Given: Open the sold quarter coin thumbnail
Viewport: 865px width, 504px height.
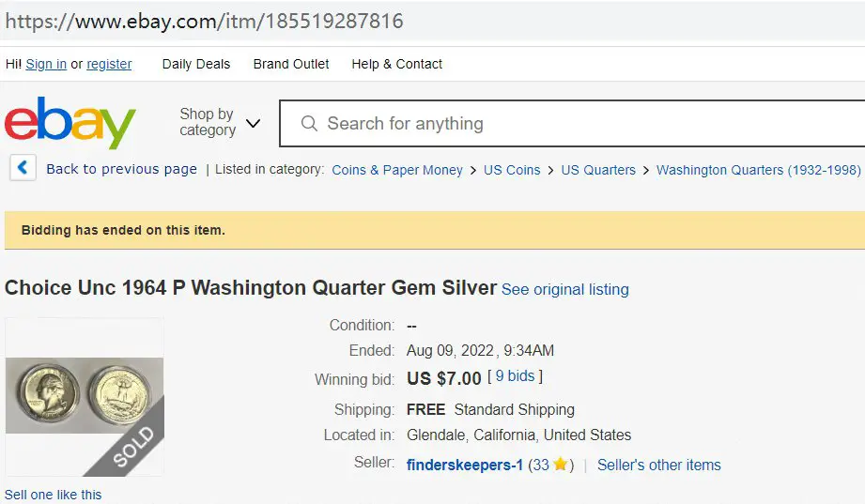Looking at the screenshot, I should (x=85, y=396).
